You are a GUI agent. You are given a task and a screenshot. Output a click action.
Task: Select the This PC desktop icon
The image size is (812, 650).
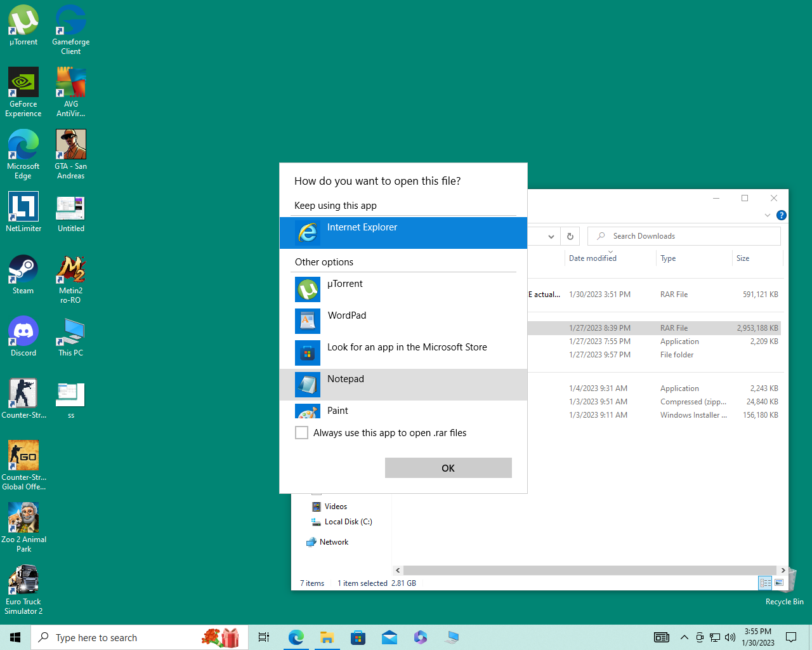pos(71,336)
